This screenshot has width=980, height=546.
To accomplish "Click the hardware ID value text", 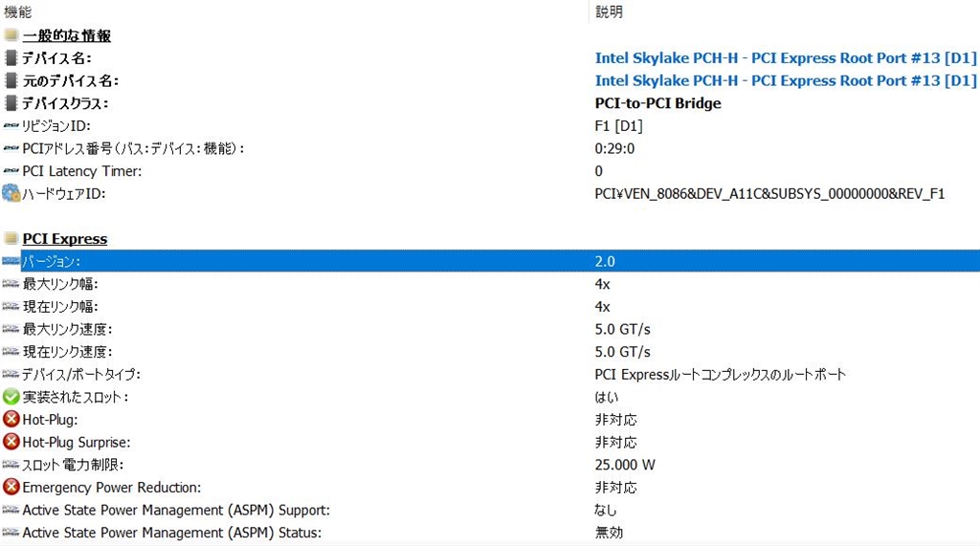I will coord(769,194).
